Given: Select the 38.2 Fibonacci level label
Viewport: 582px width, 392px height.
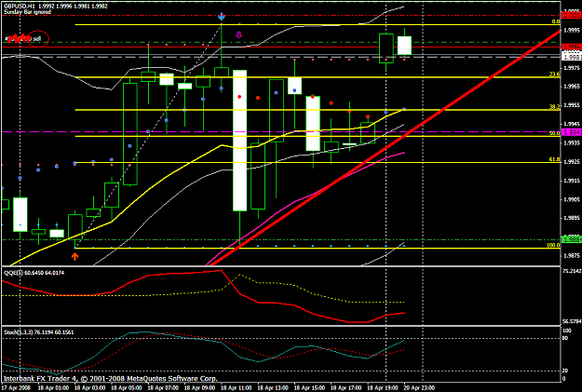Looking at the screenshot, I should pyautogui.click(x=555, y=107).
